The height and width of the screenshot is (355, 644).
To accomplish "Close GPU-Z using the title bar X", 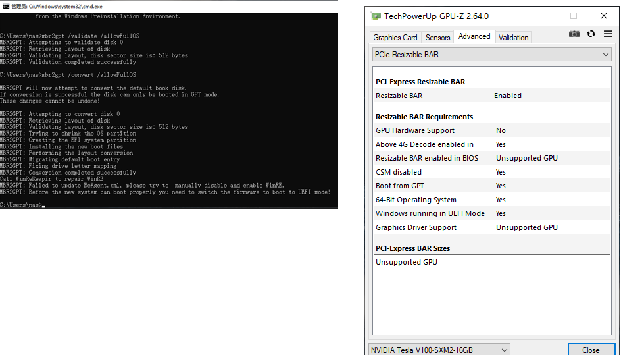I will click(603, 16).
